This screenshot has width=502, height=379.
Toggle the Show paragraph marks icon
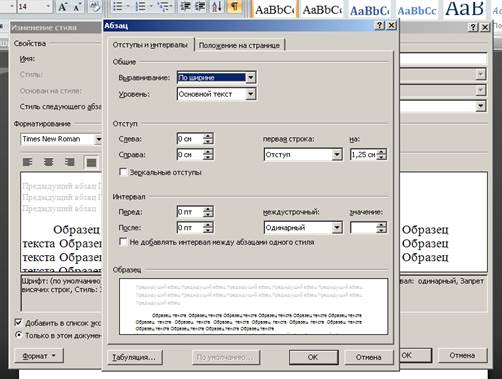235,7
